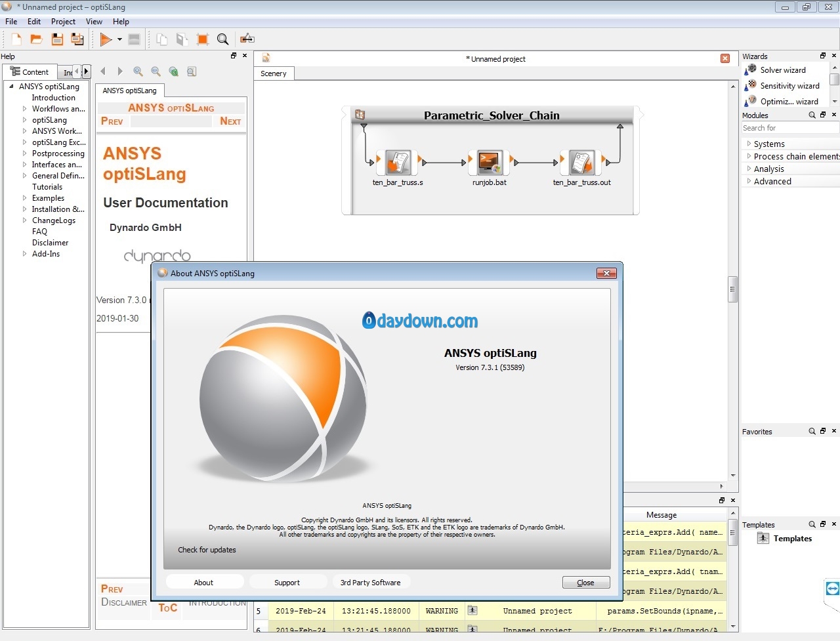Collapse the ANSYS optiSLang root node

point(12,86)
